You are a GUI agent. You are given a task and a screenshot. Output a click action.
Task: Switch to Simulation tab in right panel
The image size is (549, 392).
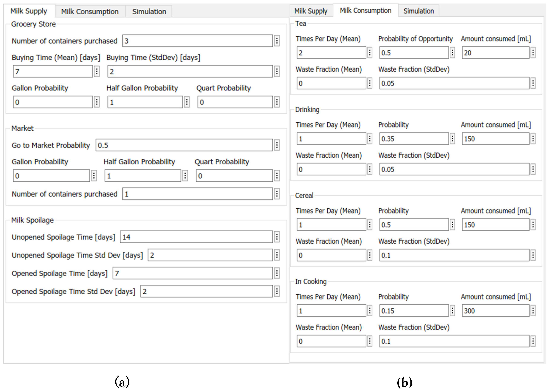pos(418,11)
